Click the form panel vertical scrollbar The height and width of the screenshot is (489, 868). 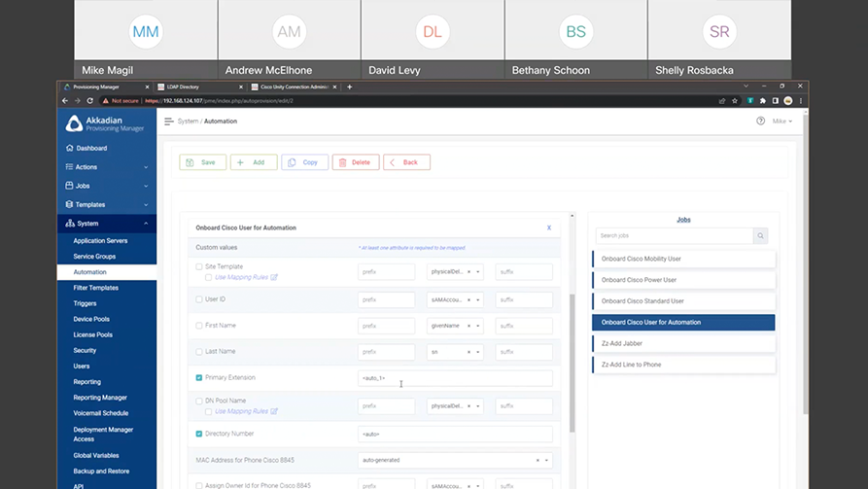(x=572, y=363)
